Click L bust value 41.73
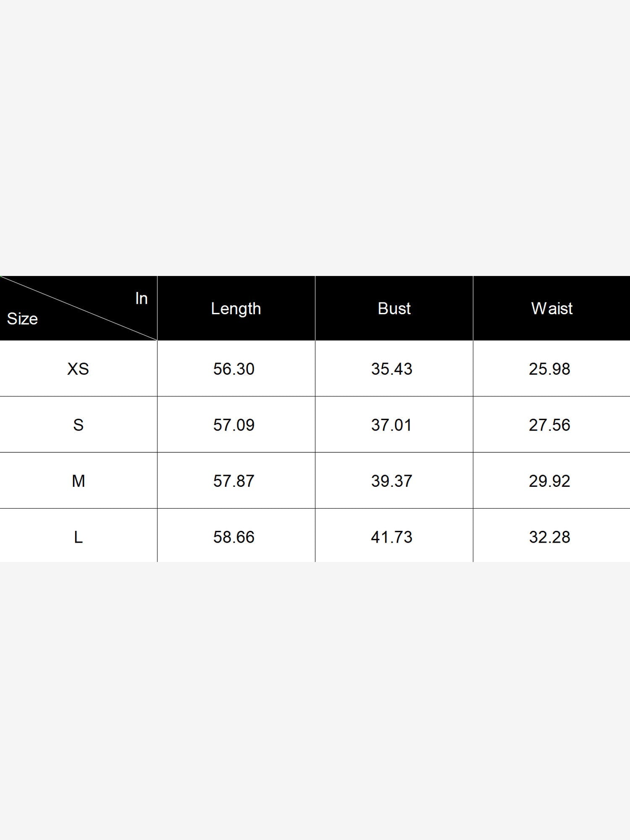 (x=391, y=537)
